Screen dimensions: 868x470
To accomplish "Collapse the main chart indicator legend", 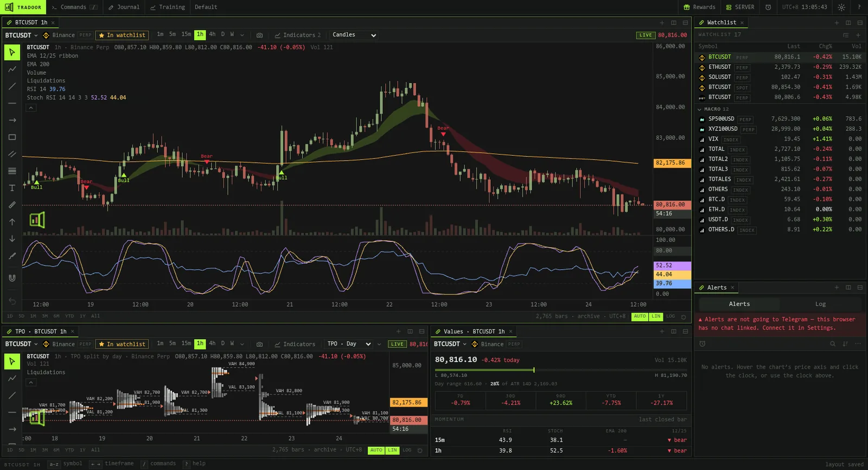I will 31,107.
